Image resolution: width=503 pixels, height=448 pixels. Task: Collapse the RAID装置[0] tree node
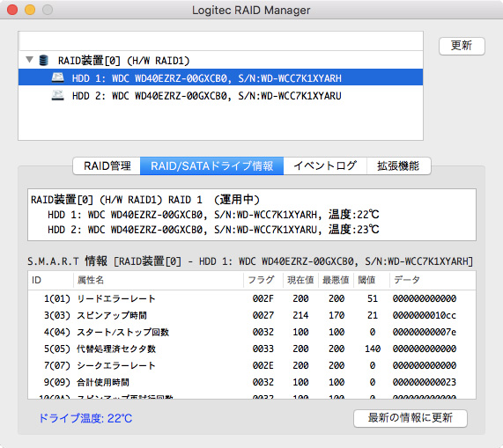pos(30,60)
